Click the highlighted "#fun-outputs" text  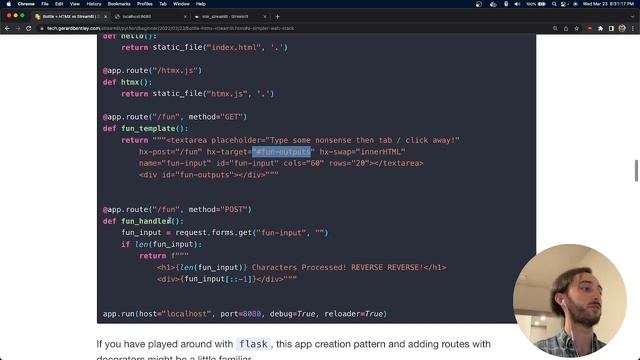pos(281,152)
